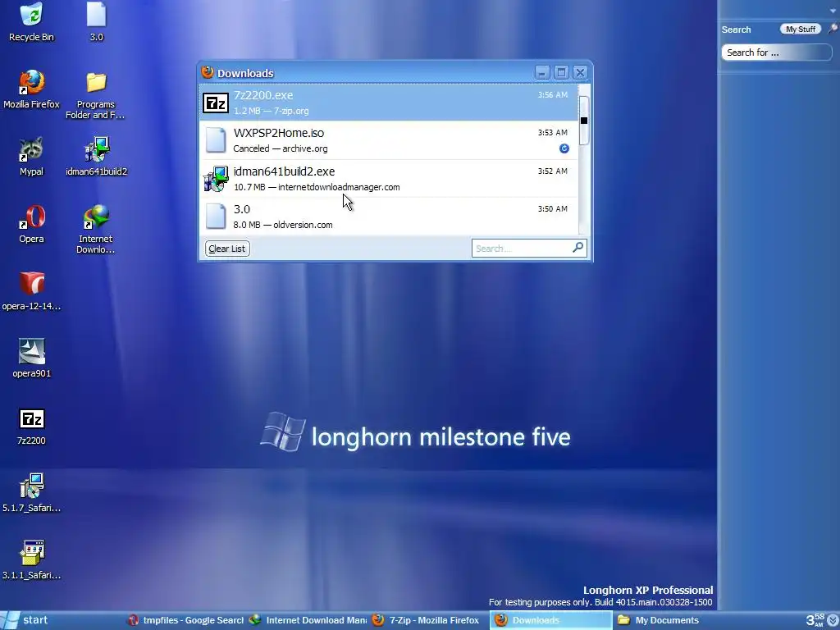
Task: Maximize the Downloads window
Action: (561, 72)
